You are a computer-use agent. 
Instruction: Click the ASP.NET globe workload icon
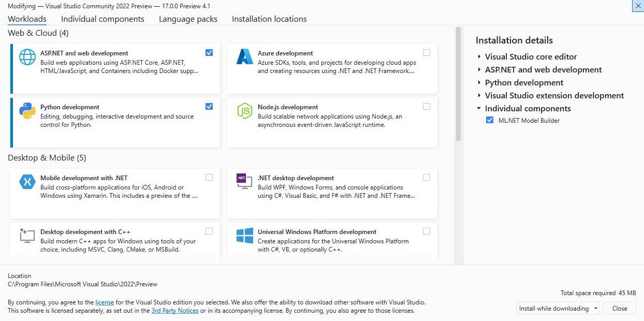pos(27,57)
